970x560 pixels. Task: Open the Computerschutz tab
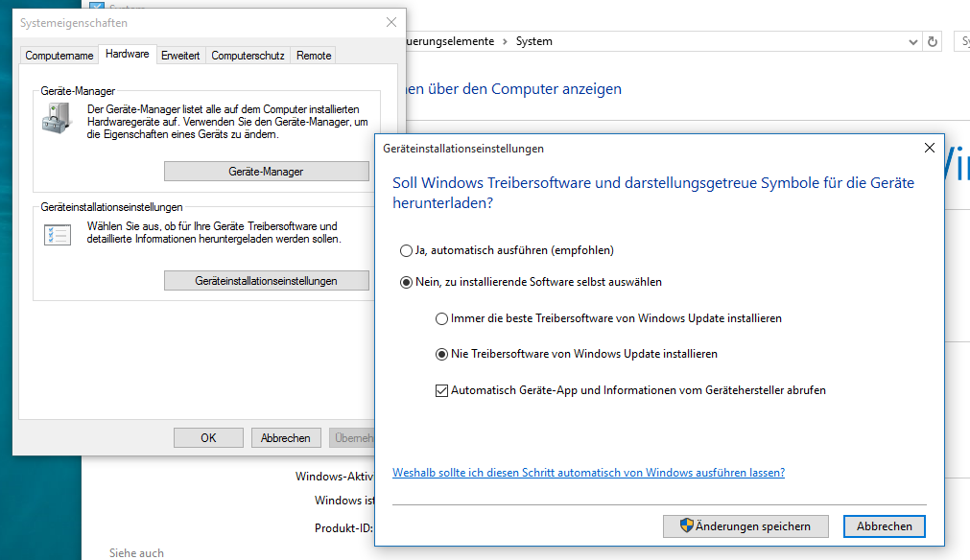(248, 56)
